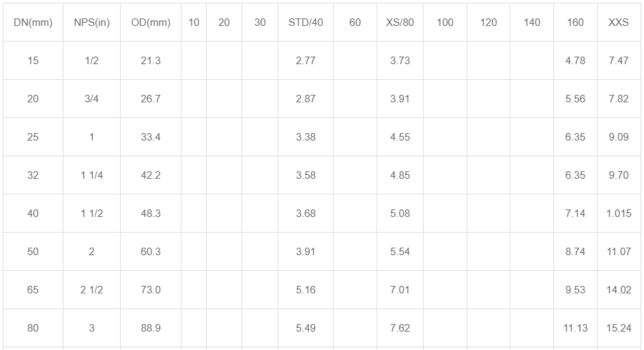Click the DN(mm) column header
644x350 pixels.
click(33, 23)
